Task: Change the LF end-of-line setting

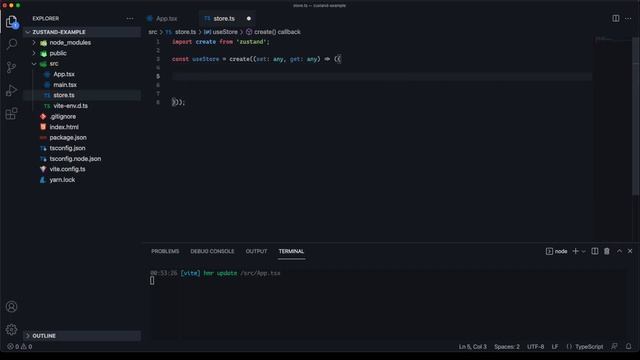Action: point(555,347)
